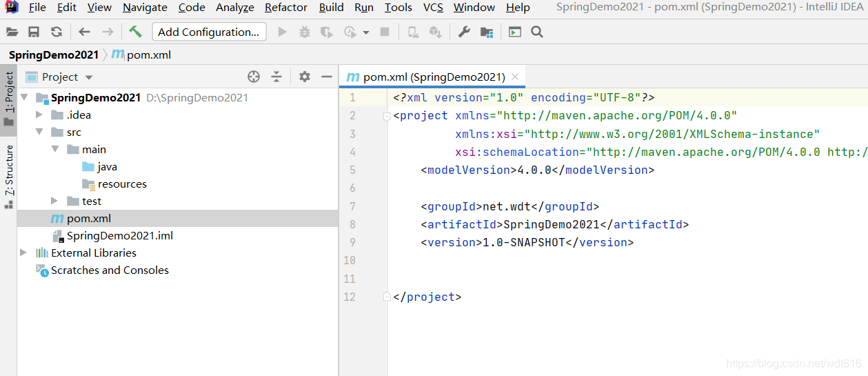Open the Tools menu

tap(398, 8)
